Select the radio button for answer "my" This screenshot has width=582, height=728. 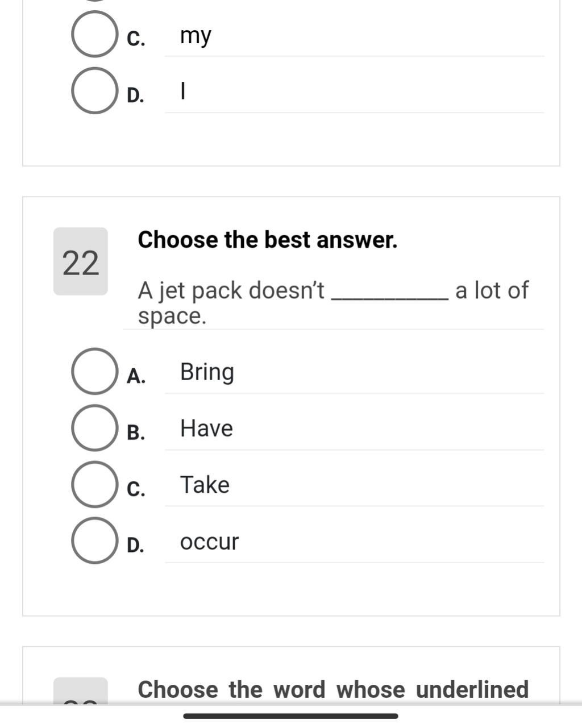tap(94, 34)
